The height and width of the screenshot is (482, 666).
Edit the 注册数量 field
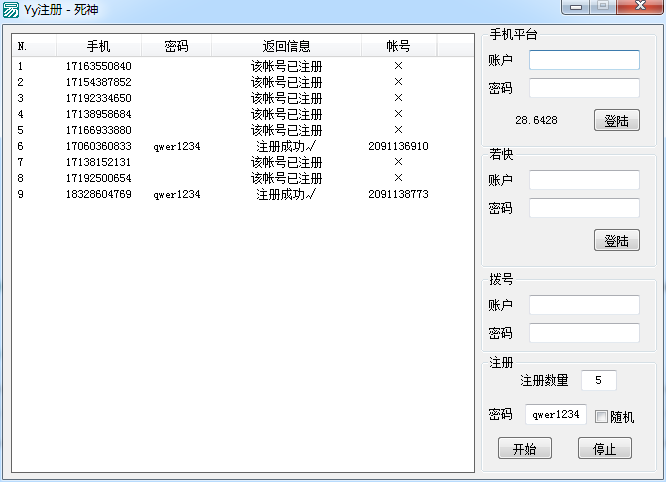[598, 380]
